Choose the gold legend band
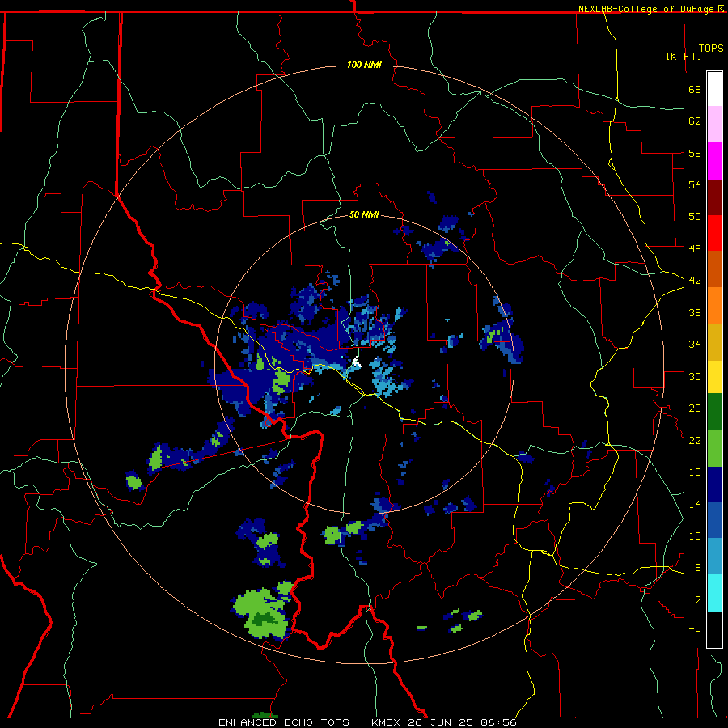Viewport: 728px width, 728px height. tap(714, 342)
